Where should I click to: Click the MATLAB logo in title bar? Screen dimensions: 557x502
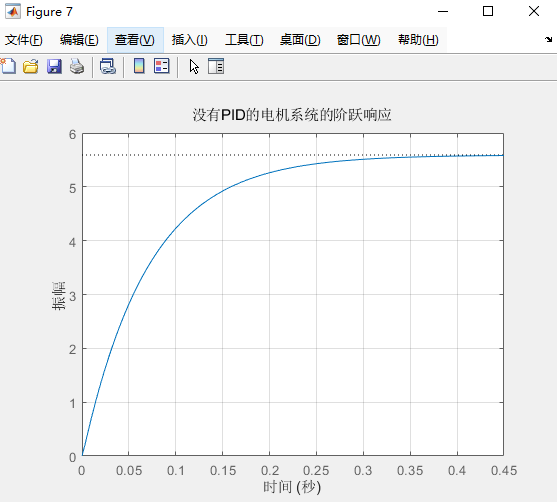tap(13, 11)
